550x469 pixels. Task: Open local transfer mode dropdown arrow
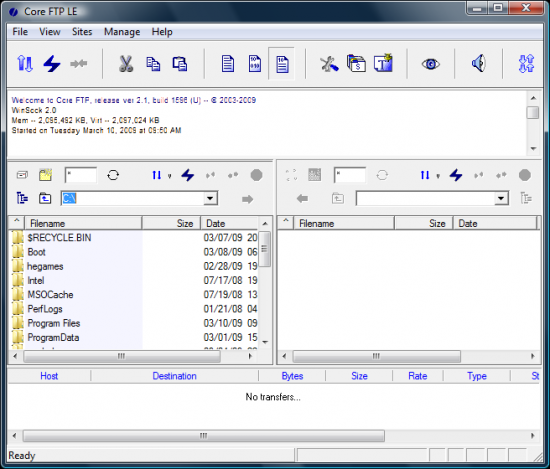coord(169,176)
